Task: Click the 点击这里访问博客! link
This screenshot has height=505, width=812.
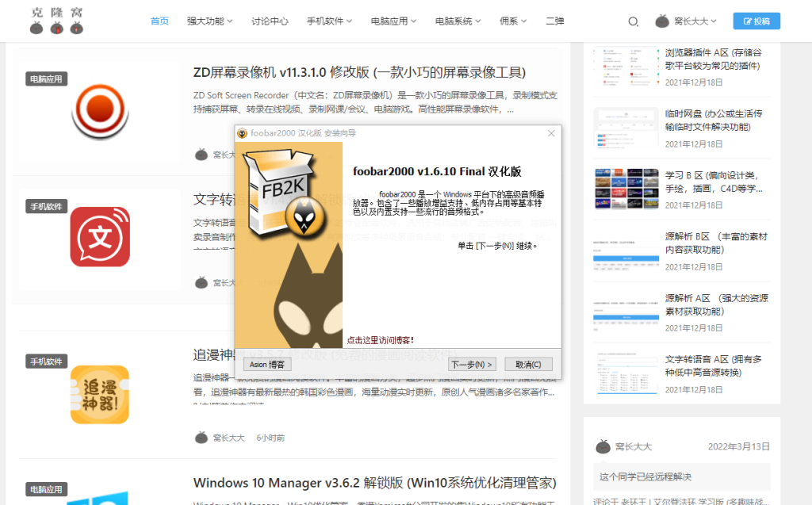Action: 380,340
